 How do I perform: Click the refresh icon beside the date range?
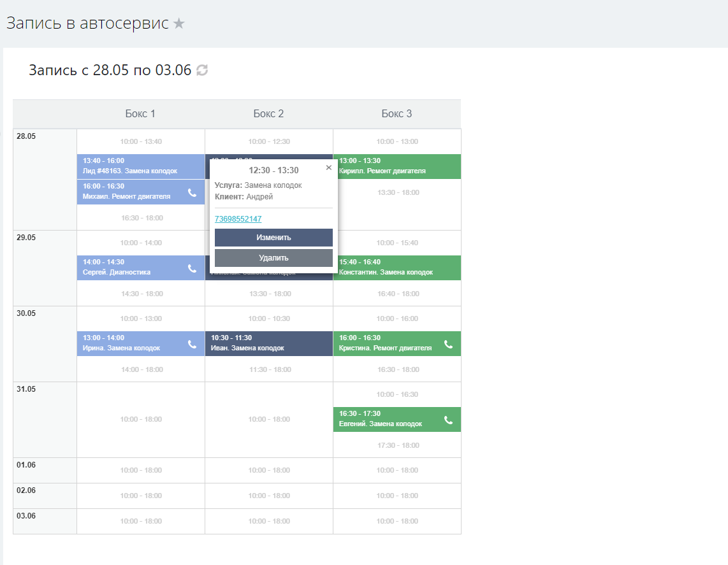click(202, 70)
